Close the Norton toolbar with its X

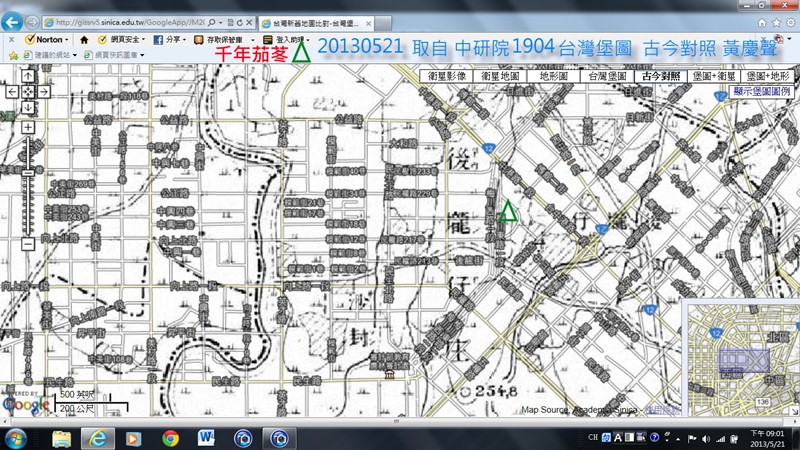pos(11,39)
